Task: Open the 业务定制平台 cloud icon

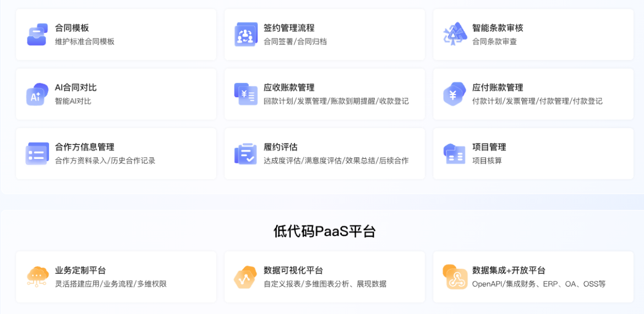Action: click(x=37, y=277)
